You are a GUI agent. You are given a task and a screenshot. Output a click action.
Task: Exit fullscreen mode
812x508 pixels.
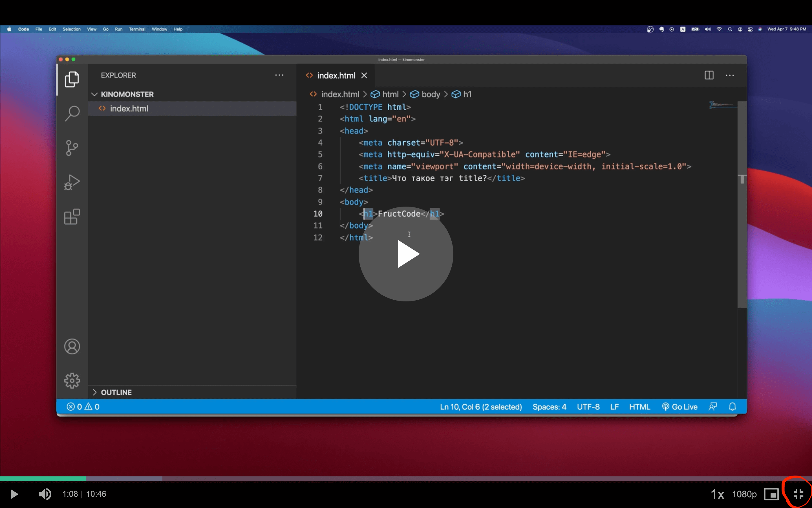(798, 494)
